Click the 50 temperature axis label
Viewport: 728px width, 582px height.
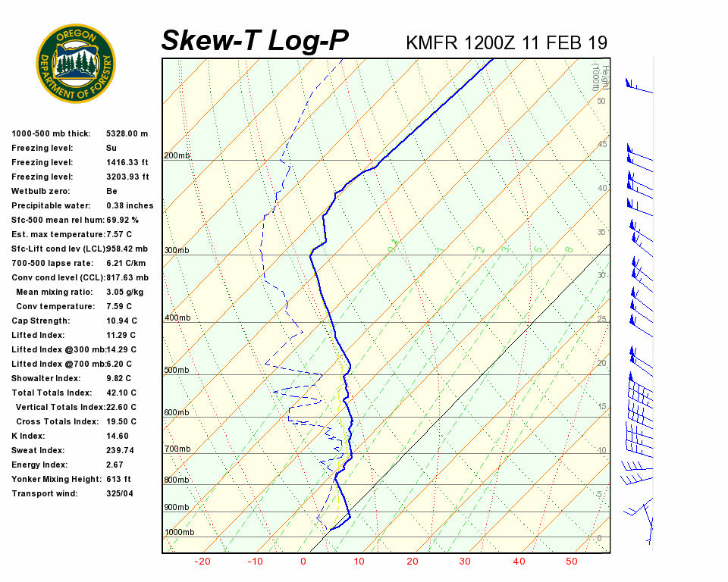(572, 562)
